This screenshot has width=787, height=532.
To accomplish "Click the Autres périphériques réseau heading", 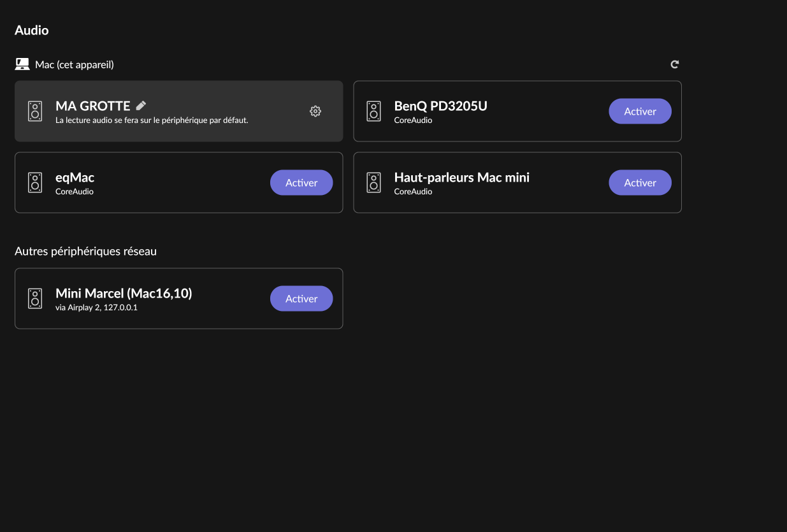I will (85, 252).
